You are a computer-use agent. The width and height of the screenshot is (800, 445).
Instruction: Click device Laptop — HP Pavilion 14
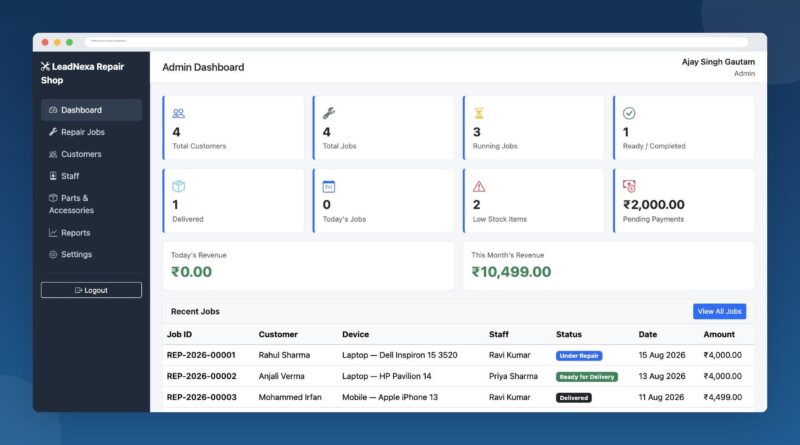pyautogui.click(x=387, y=376)
